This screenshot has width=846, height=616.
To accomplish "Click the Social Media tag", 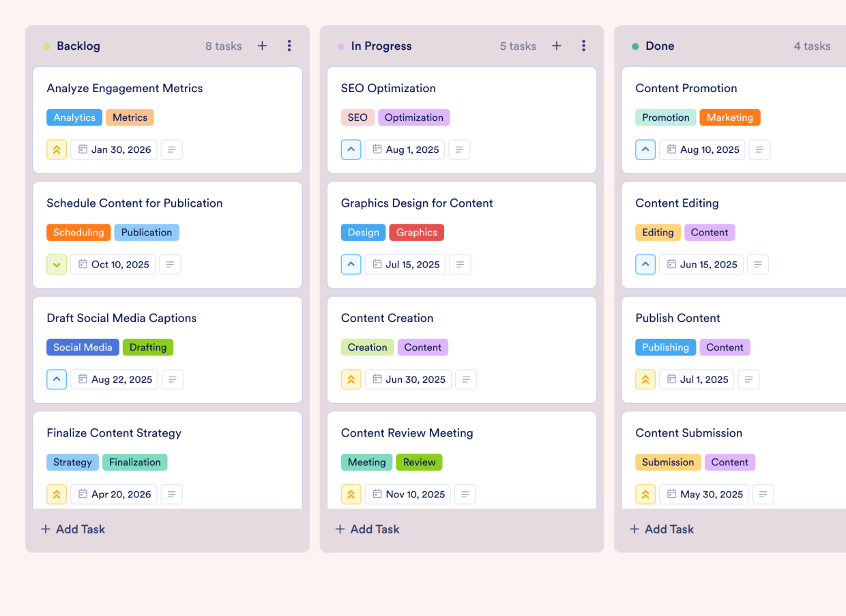I will pos(83,347).
